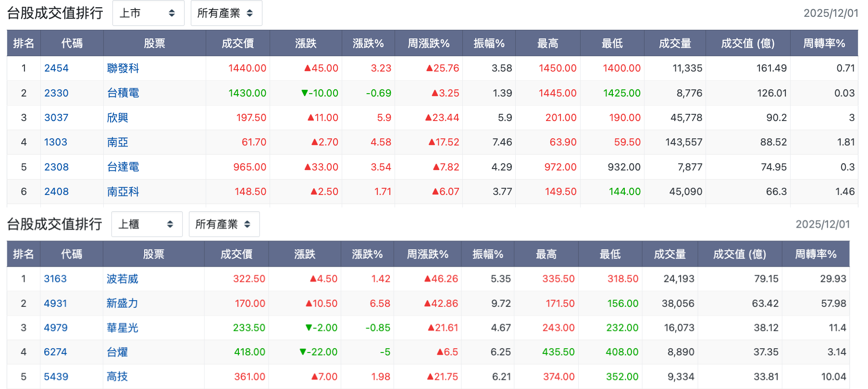This screenshot has height=389, width=868.
Task: Click stock code 4931 link
Action: [x=55, y=304]
